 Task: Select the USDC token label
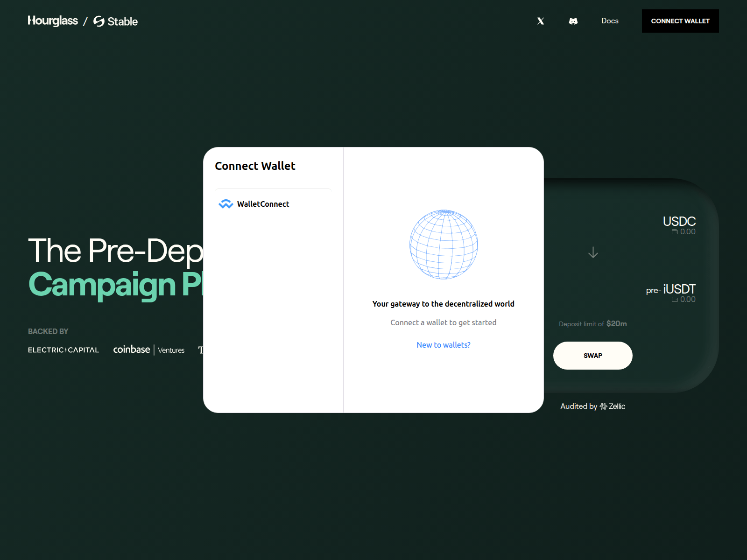679,221
